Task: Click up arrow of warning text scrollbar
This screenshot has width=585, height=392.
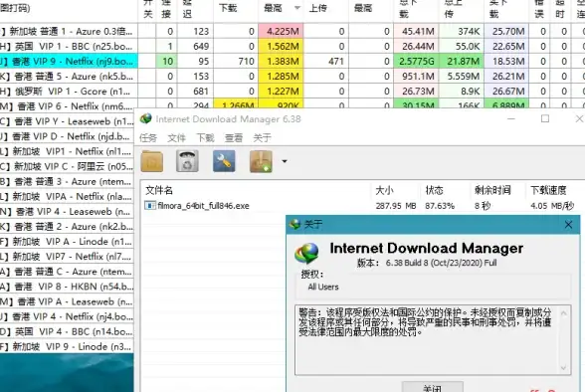Action: click(563, 313)
